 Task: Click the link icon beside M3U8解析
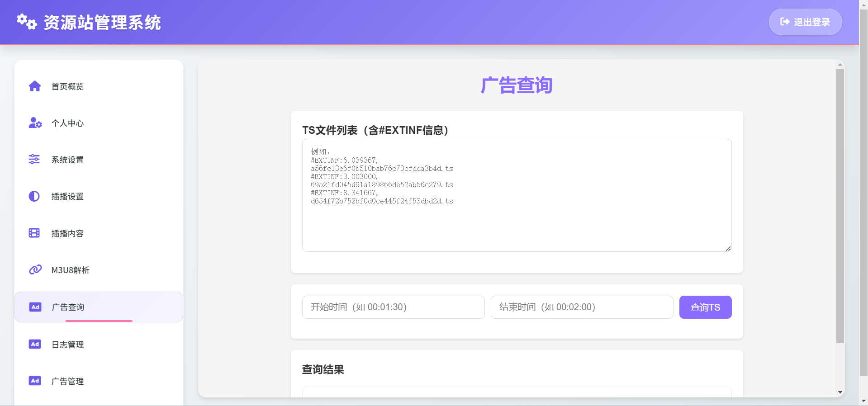[35, 269]
